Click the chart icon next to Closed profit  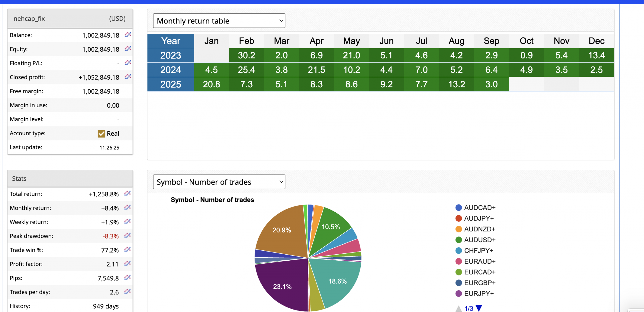(128, 76)
